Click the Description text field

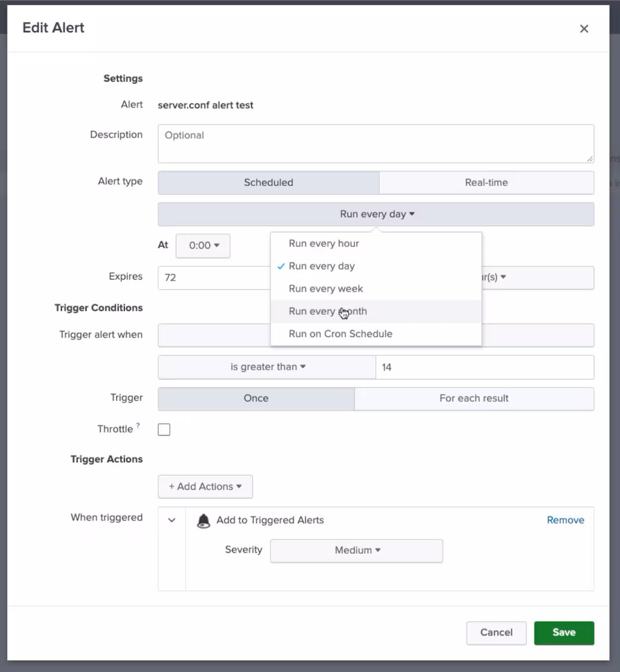[375, 144]
